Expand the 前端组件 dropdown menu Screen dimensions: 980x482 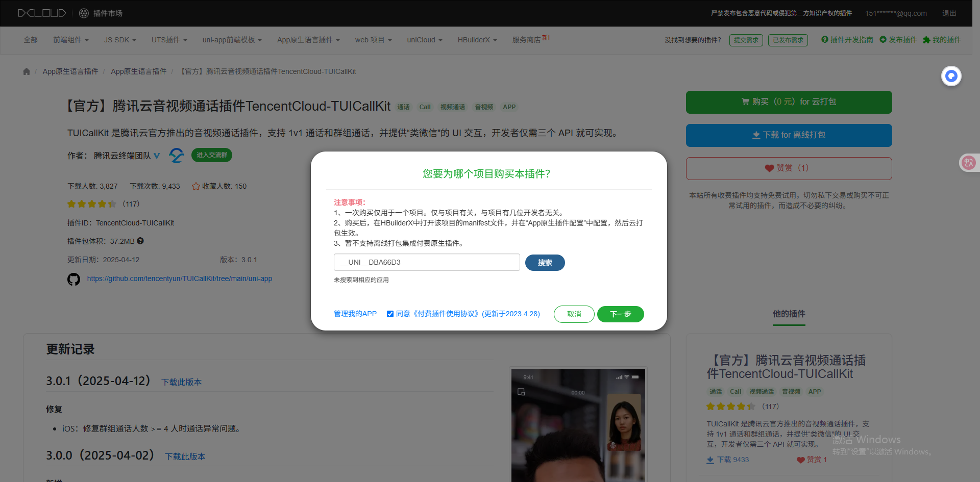[x=70, y=40]
